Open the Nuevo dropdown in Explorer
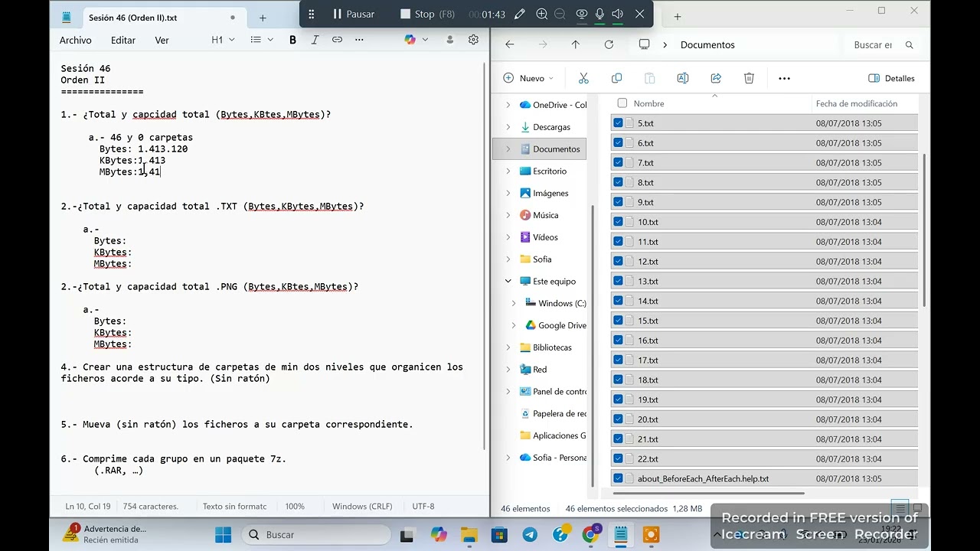This screenshot has height=551, width=980. click(528, 78)
